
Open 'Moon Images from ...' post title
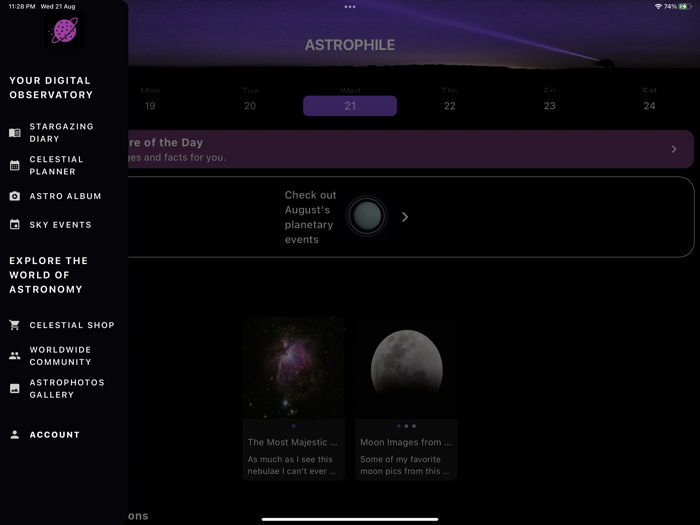tap(405, 442)
